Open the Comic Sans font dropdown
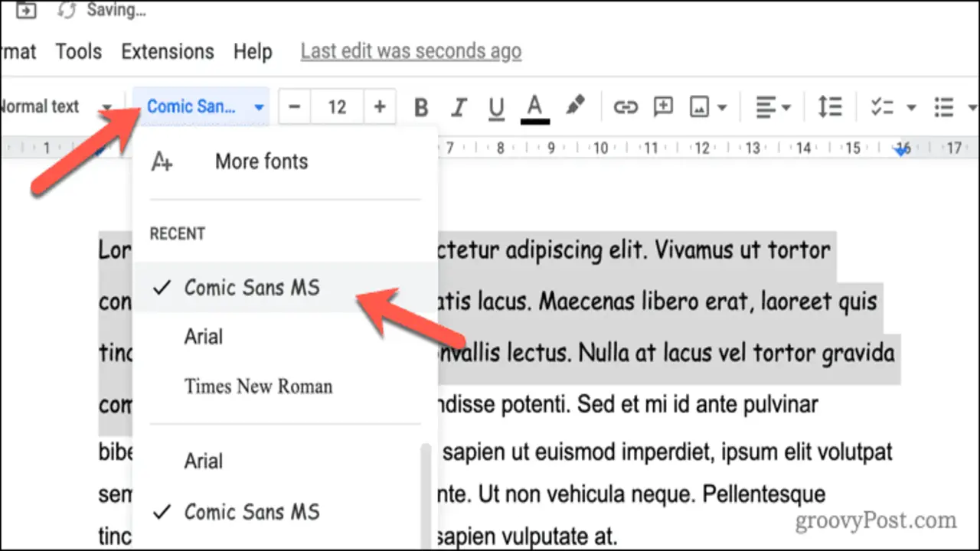The width and height of the screenshot is (980, 551). point(201,107)
